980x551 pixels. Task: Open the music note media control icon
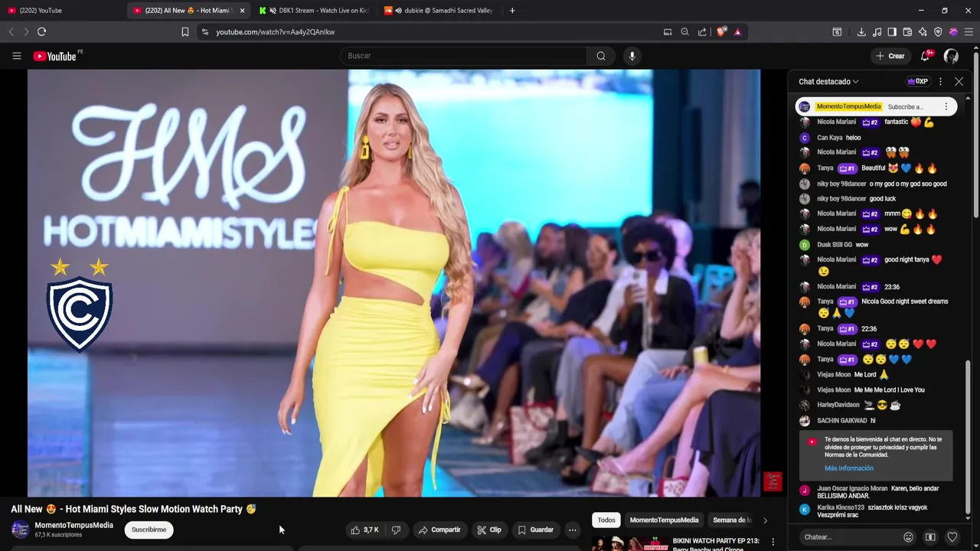tap(877, 31)
